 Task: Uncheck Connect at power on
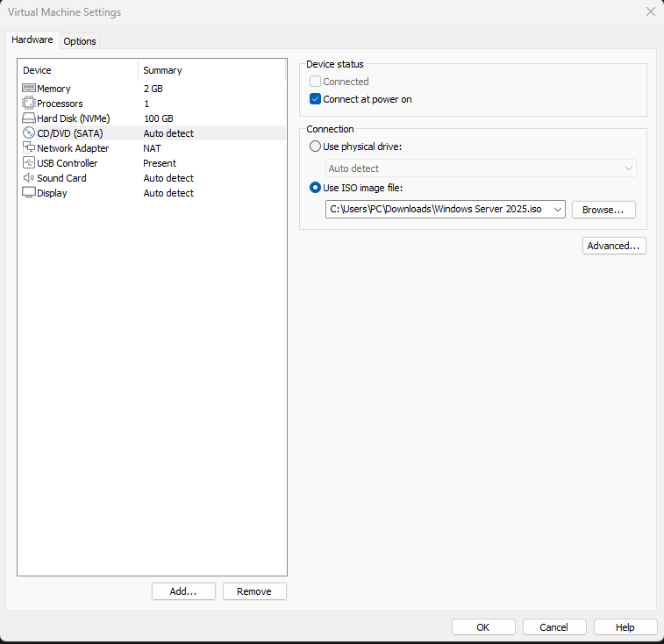316,99
